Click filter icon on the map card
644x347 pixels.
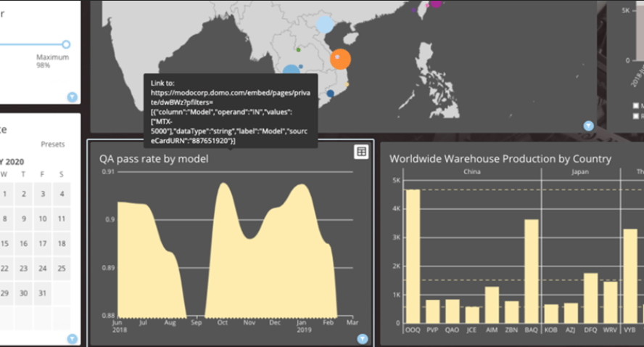click(589, 126)
